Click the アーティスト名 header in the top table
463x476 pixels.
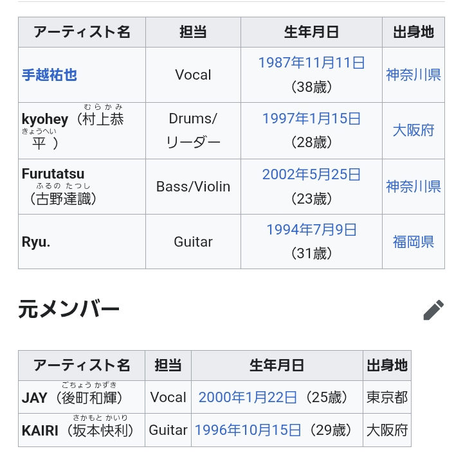click(82, 32)
